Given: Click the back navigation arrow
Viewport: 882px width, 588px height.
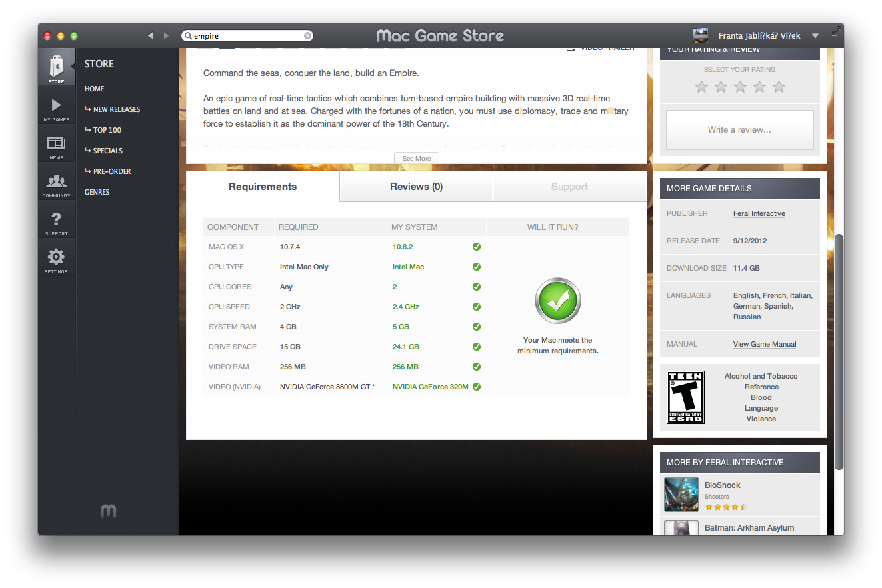Looking at the screenshot, I should [150, 35].
